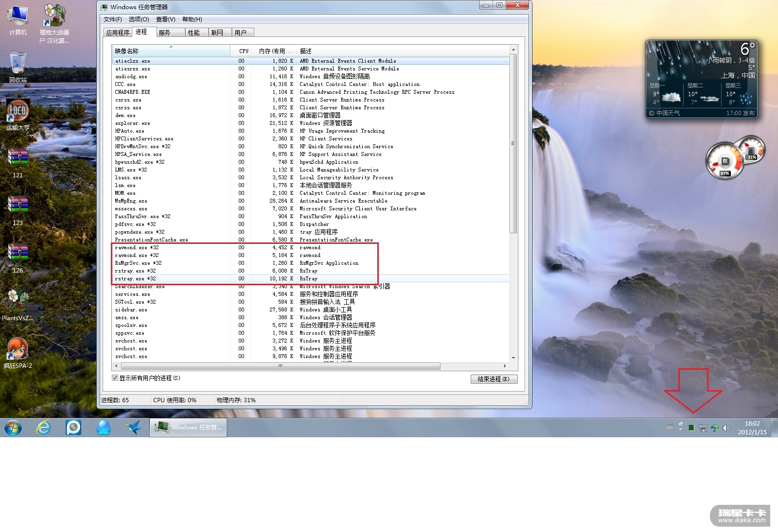Image resolution: width=778 pixels, height=532 pixels.
Task: Select the sidebar.exe process row
Action: [x=311, y=310]
